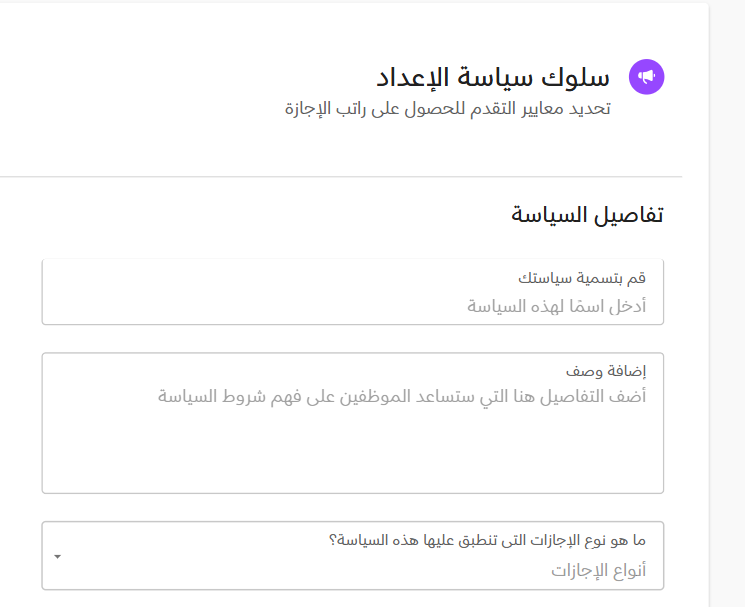The width and height of the screenshot is (745, 607).
Task: Click the gray panel beside the form
Action: (x=727, y=300)
